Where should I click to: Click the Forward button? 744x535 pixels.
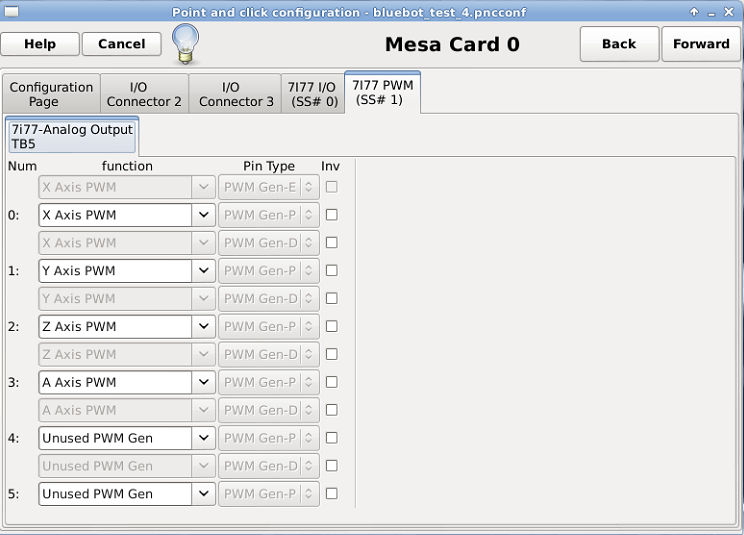pos(701,44)
